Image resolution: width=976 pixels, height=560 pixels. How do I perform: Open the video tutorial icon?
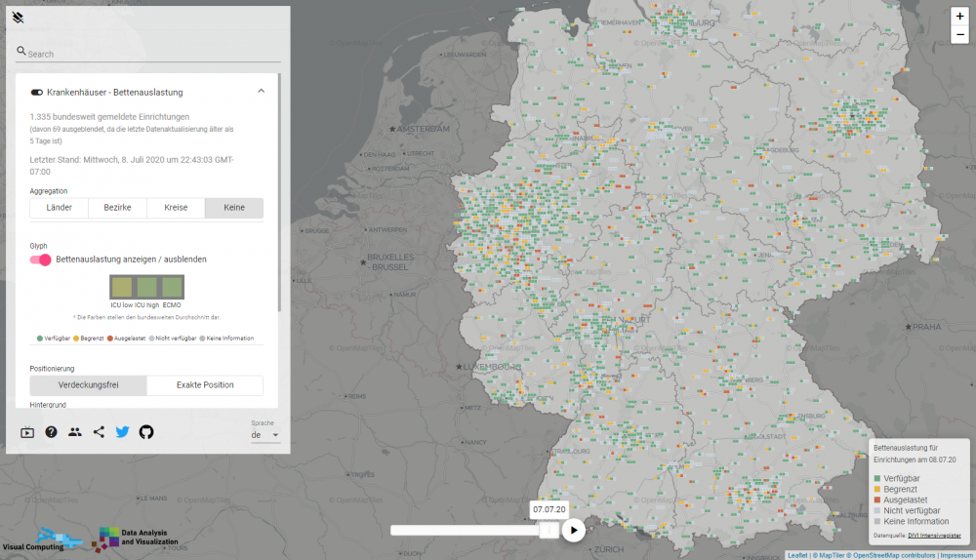27,432
